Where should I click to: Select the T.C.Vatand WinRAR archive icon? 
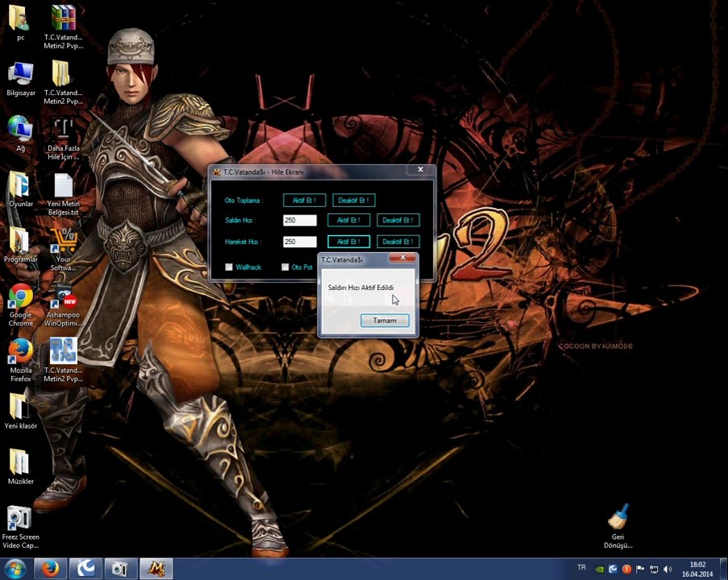click(x=63, y=27)
